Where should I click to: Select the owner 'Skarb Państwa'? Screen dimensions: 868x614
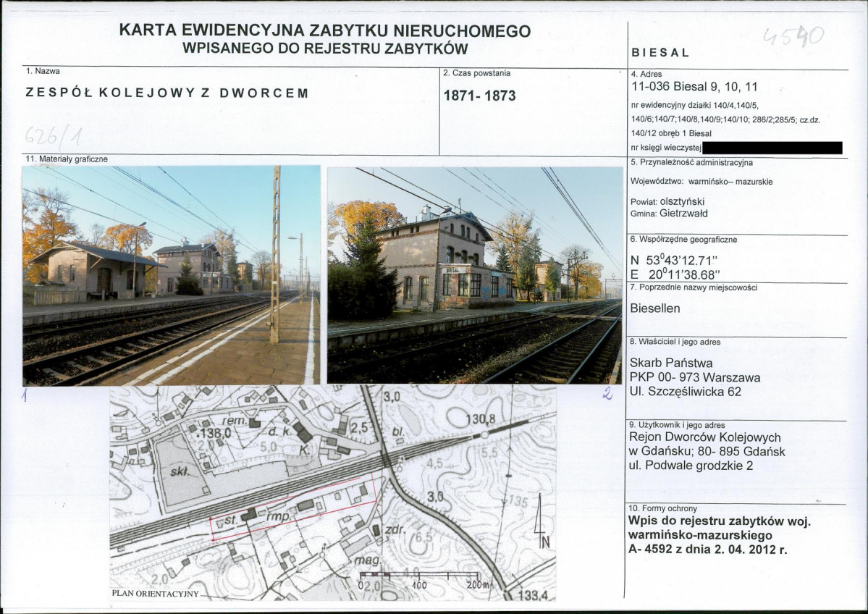pyautogui.click(x=672, y=363)
